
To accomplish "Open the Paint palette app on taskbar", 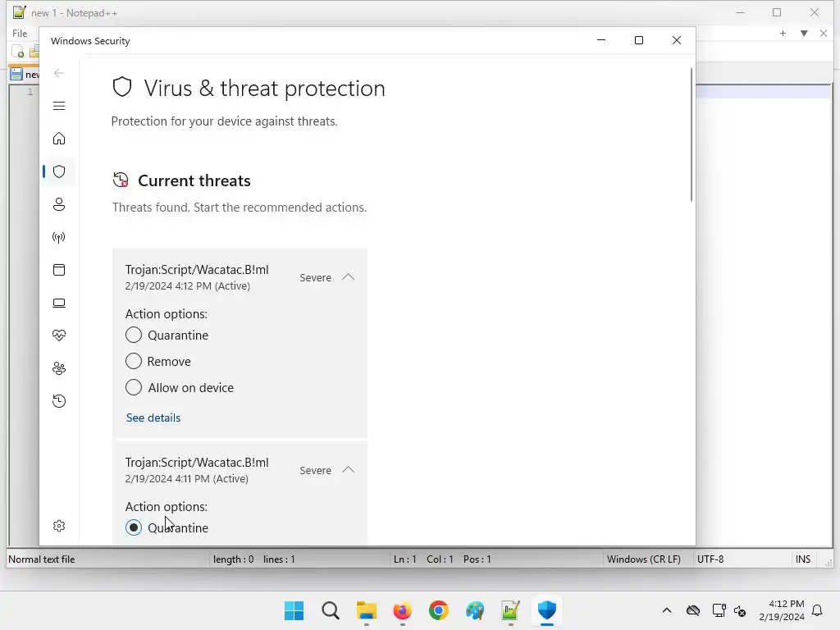I will (x=475, y=610).
